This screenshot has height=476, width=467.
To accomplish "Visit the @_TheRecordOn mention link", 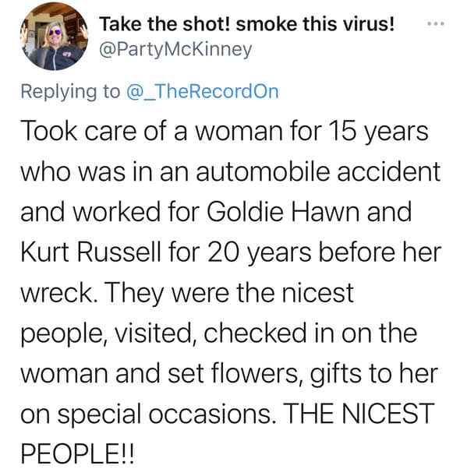I will (202, 92).
